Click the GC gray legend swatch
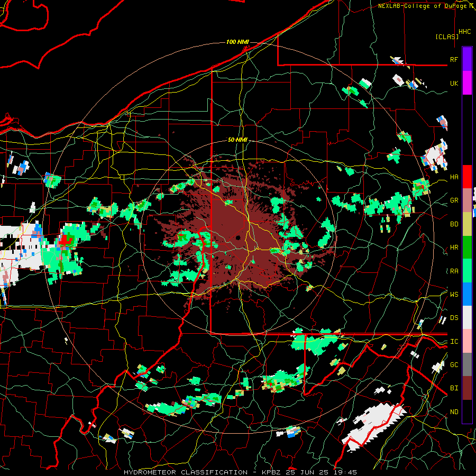The width and height of the screenshot is (476, 476). point(467,364)
